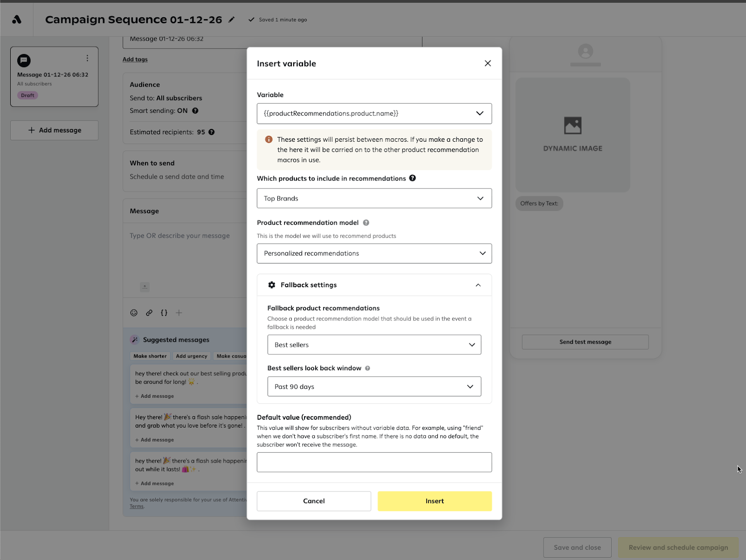Click help icon beside product recommendation model
The image size is (746, 560).
click(366, 223)
